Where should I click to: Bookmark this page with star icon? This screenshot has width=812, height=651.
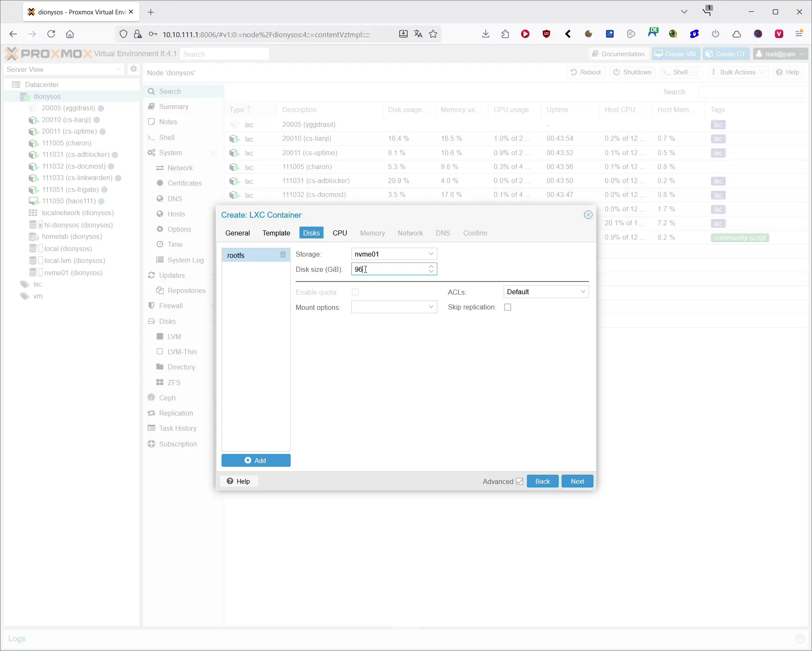coord(433,34)
